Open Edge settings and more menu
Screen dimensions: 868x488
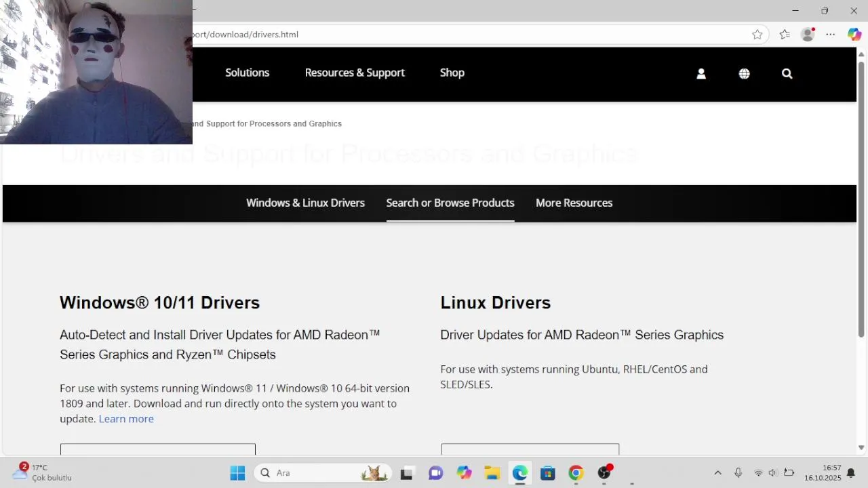pyautogui.click(x=831, y=35)
